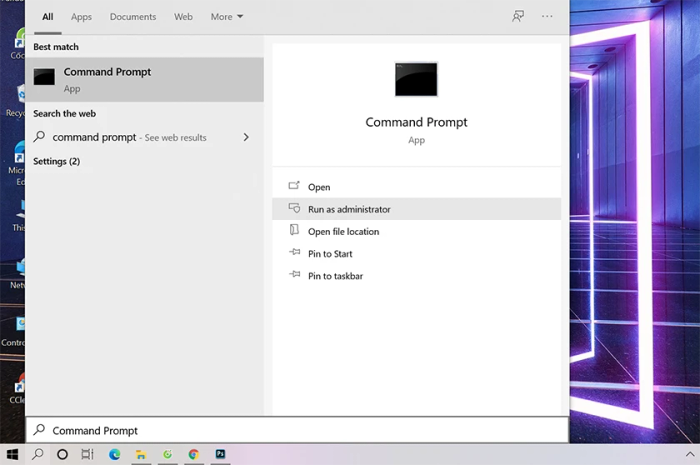Click the large Command Prompt preview icon
700x465 pixels.
tap(416, 79)
